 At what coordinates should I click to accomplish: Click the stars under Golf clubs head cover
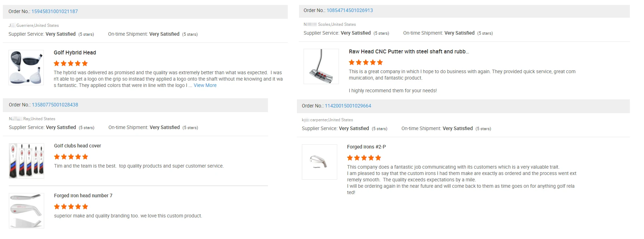pyautogui.click(x=71, y=157)
